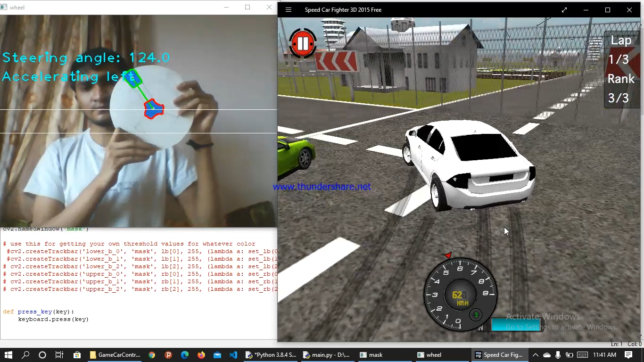Open the clock showing 11:41 AM

point(604,355)
